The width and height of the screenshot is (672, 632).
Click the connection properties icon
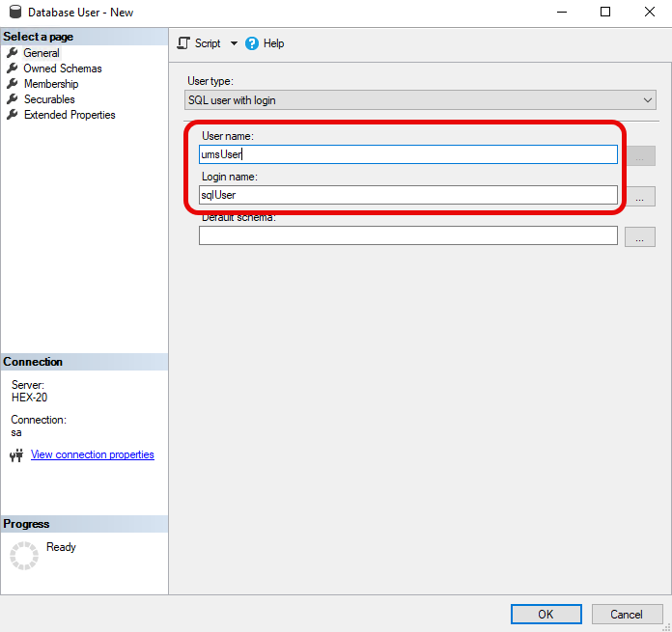tap(15, 455)
